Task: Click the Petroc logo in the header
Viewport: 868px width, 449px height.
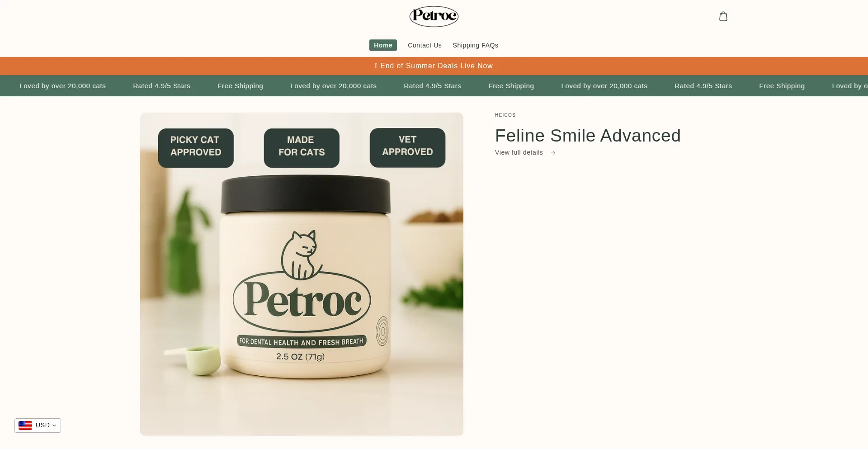Action: [x=434, y=16]
